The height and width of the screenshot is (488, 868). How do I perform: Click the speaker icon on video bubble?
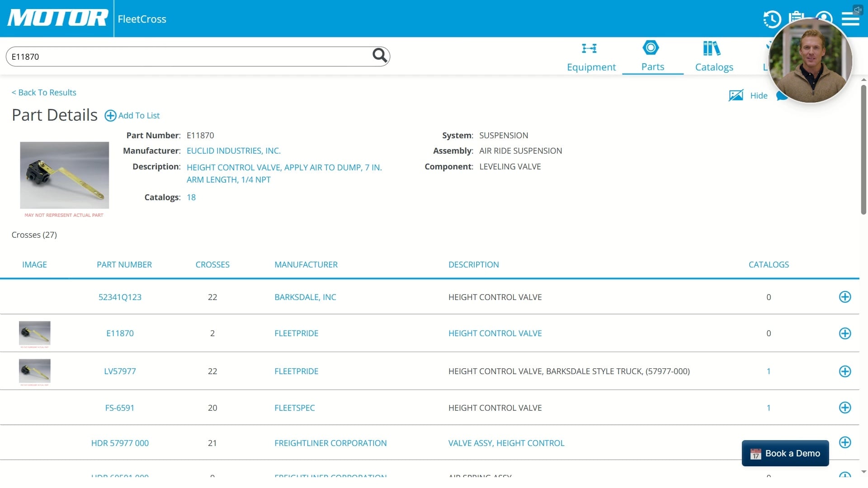click(858, 9)
